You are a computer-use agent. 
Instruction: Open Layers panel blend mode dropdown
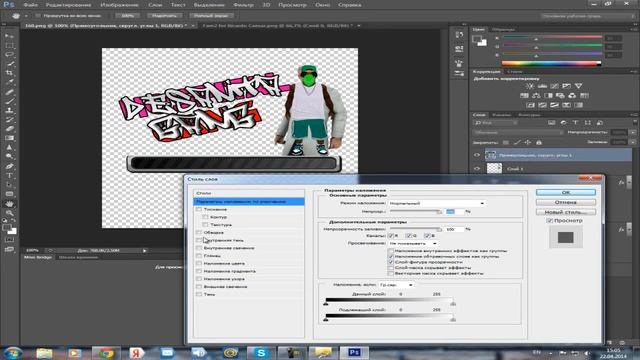click(518, 132)
